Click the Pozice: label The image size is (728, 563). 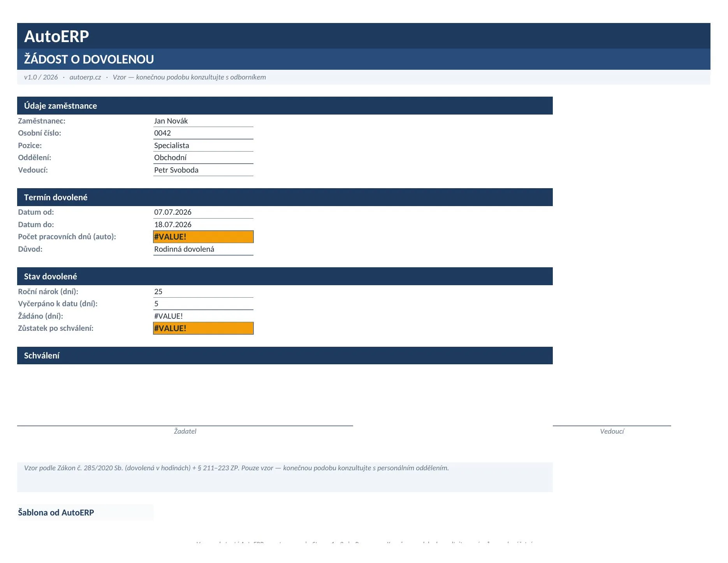tap(30, 145)
